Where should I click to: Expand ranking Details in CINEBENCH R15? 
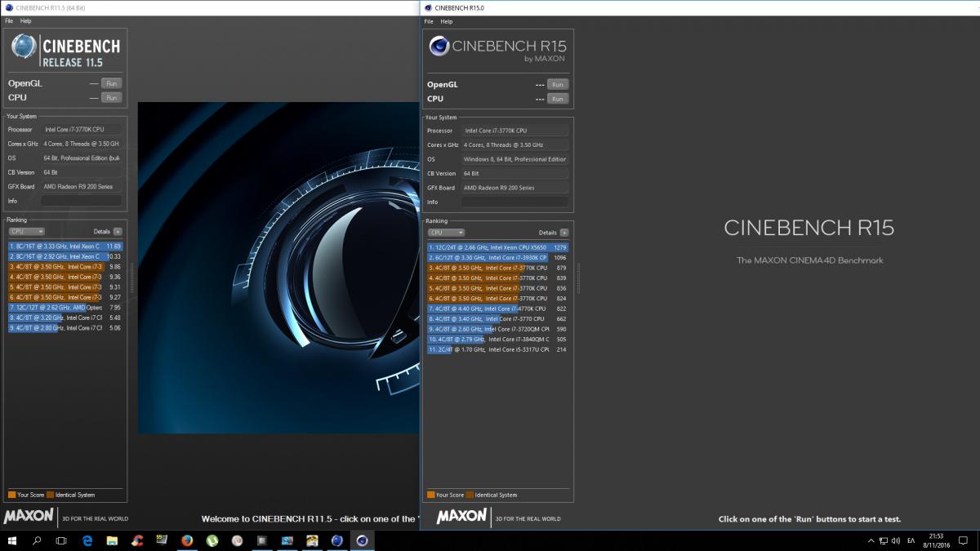click(x=563, y=233)
